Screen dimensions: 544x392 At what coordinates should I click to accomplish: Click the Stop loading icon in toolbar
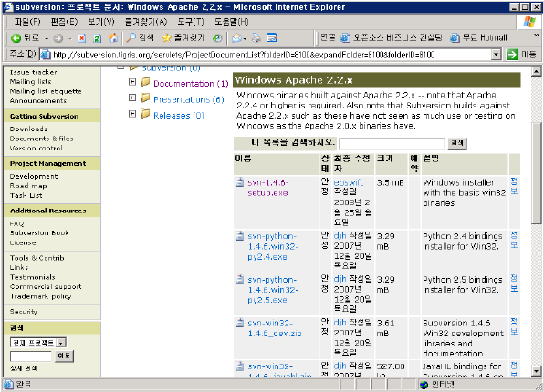click(81, 38)
